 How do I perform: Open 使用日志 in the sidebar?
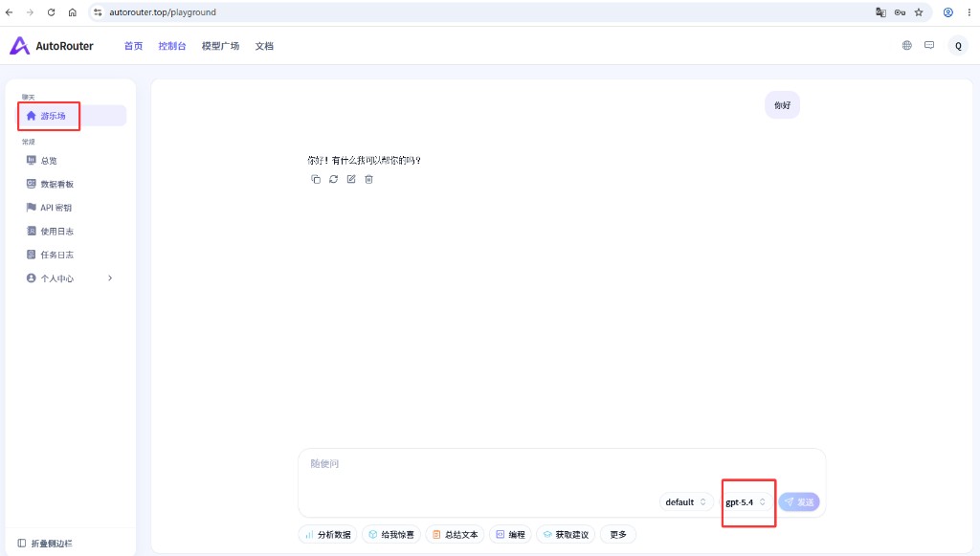pyautogui.click(x=72, y=232)
